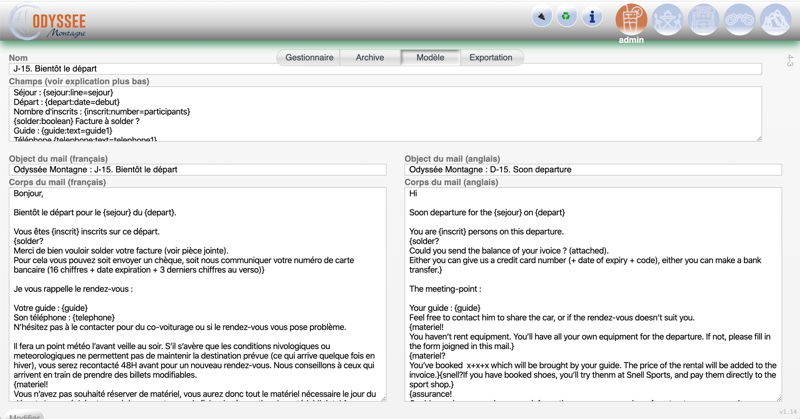The image size is (800, 419).
Task: Go to the Exportation tab
Action: (x=491, y=58)
